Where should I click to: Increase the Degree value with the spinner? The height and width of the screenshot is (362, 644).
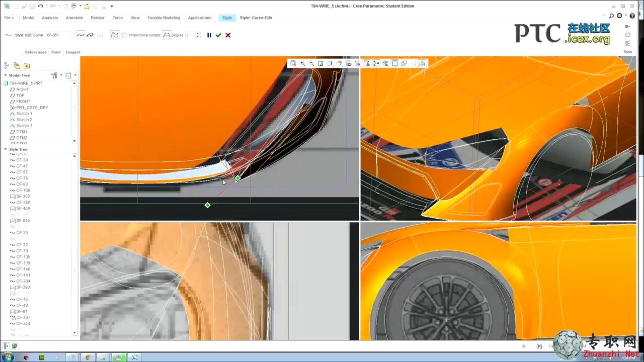[x=197, y=34]
